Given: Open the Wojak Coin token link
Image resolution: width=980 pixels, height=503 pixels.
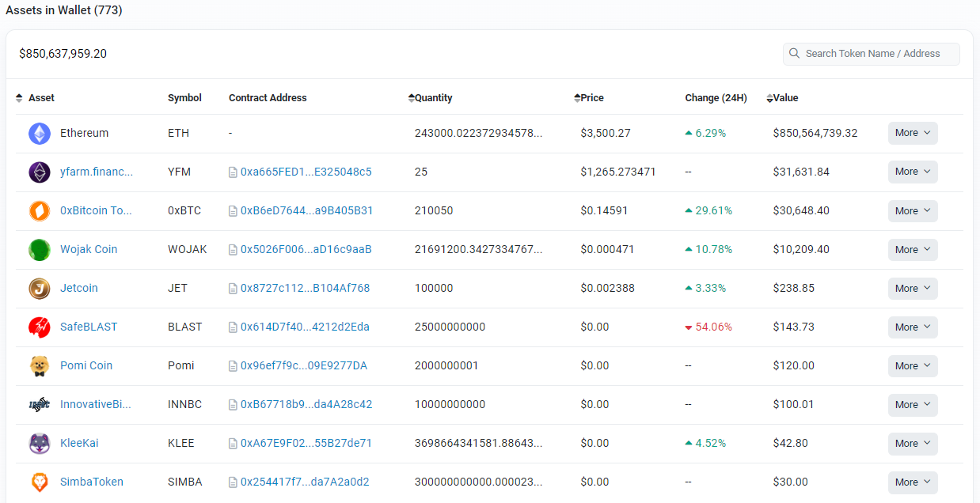Looking at the screenshot, I should [89, 249].
